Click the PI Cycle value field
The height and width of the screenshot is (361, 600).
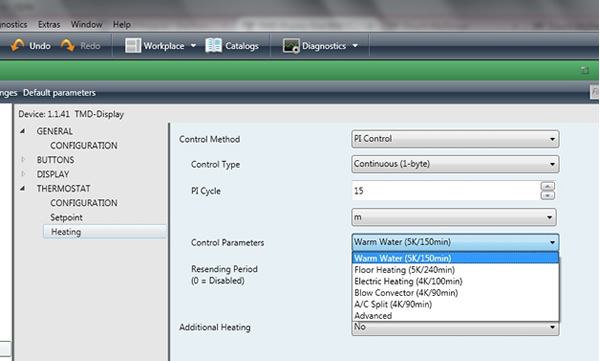pyautogui.click(x=446, y=191)
